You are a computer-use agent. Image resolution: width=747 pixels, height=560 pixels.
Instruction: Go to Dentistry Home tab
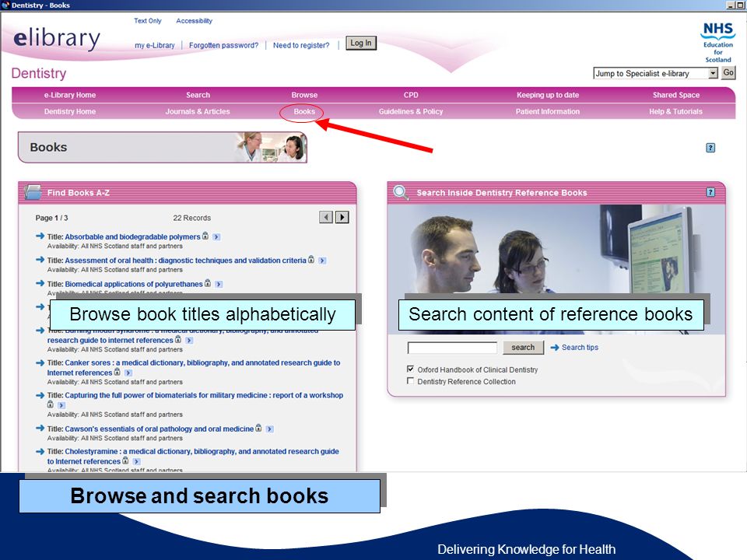(x=70, y=111)
